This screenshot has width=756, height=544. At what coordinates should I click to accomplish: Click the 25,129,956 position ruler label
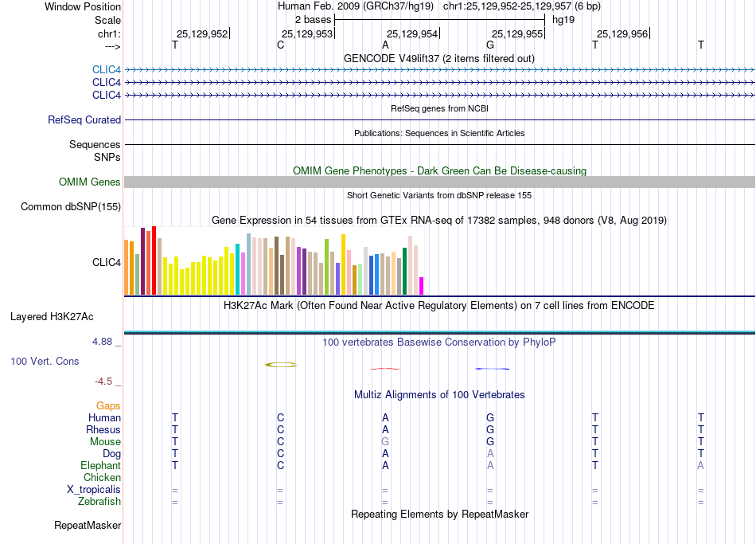622,33
